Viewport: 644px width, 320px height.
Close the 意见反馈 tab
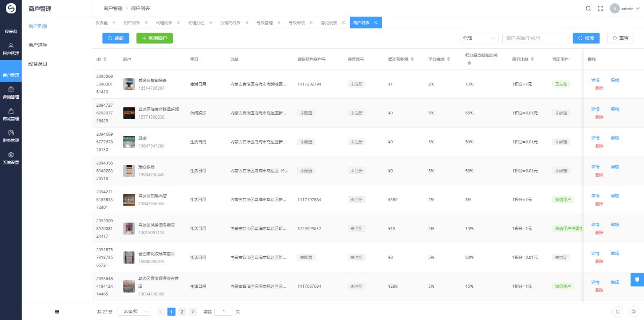(x=343, y=23)
